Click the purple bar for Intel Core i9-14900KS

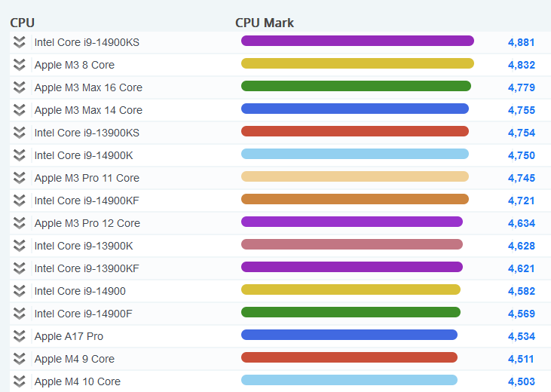tap(357, 41)
